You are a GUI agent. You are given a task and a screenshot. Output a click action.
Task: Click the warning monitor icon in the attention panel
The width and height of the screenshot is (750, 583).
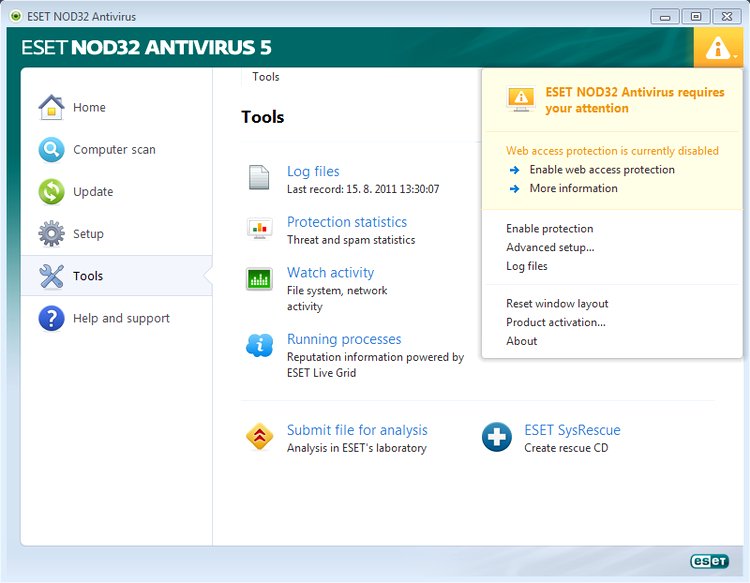[521, 99]
